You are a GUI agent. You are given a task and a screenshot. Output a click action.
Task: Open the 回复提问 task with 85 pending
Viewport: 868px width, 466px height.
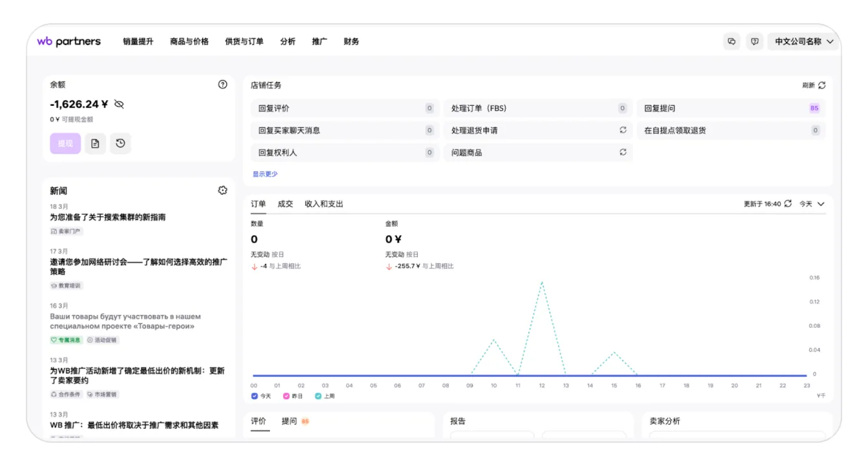[x=730, y=108]
